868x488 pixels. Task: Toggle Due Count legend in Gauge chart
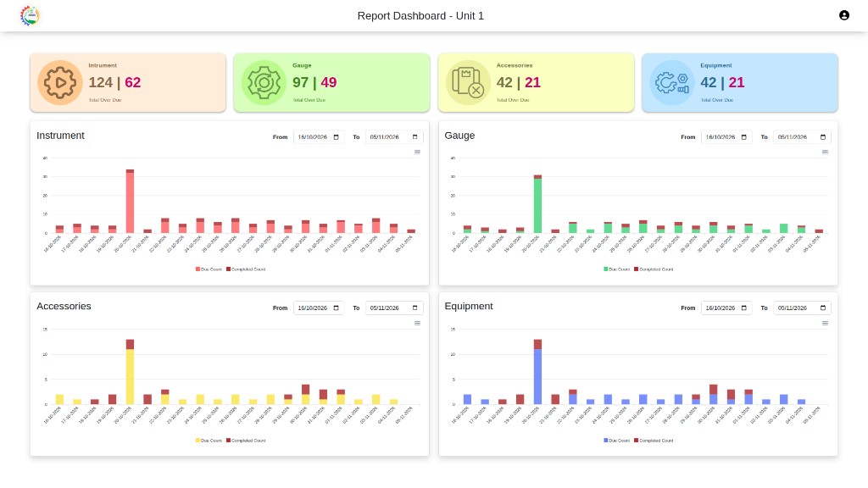(617, 269)
